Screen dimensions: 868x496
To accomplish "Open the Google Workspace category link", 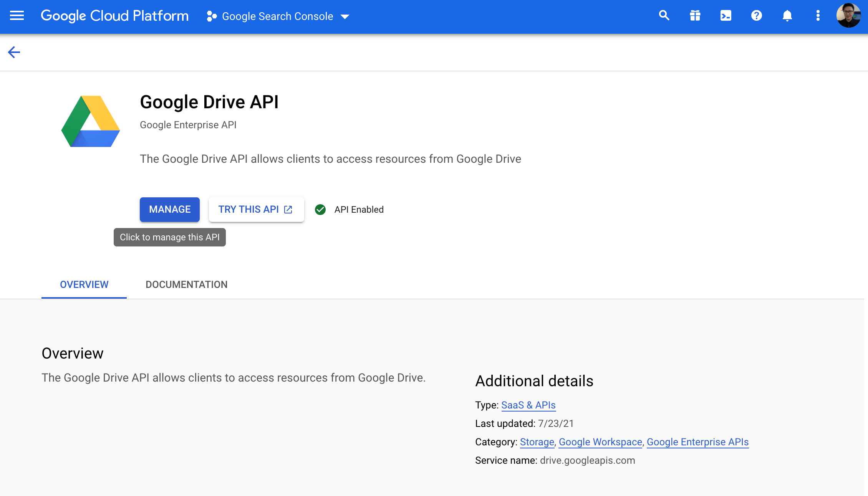I will [x=600, y=442].
